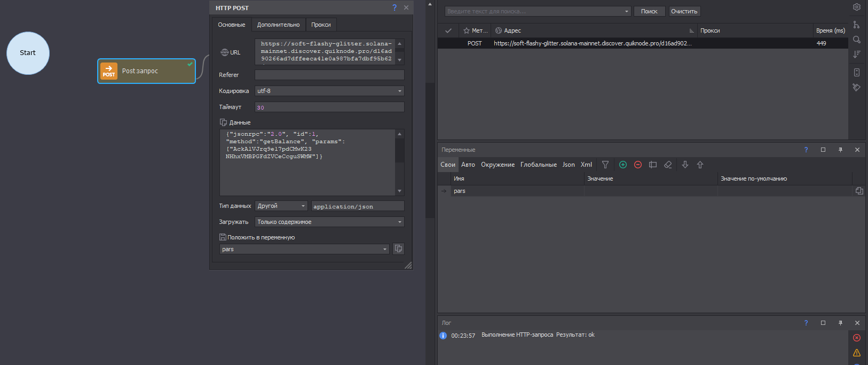
Task: Open the Загружать dropdown
Action: [x=329, y=222]
